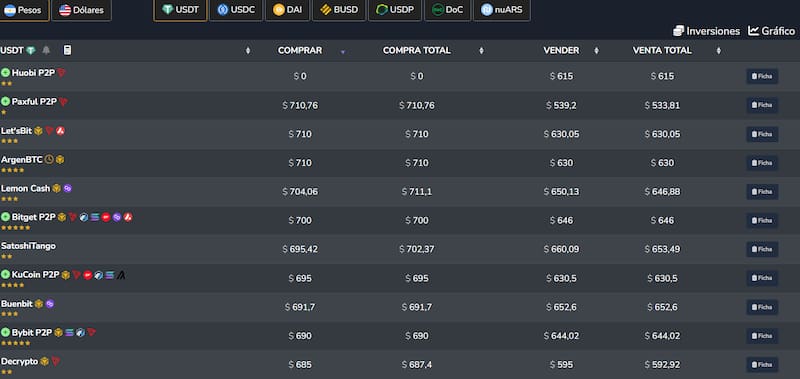Image resolution: width=800 pixels, height=379 pixels.
Task: Click the Solana icon in Bitget P2P row
Action: (95, 217)
